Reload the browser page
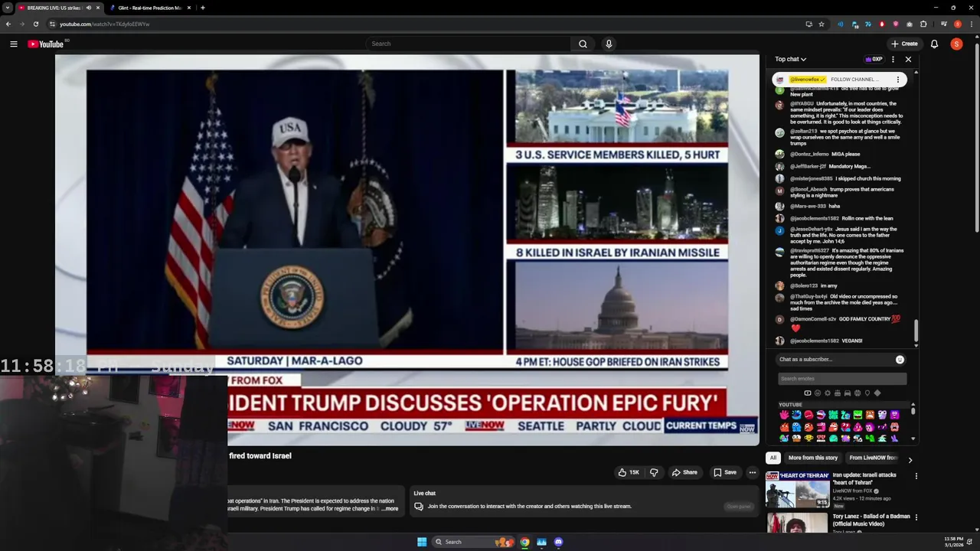 tap(35, 24)
